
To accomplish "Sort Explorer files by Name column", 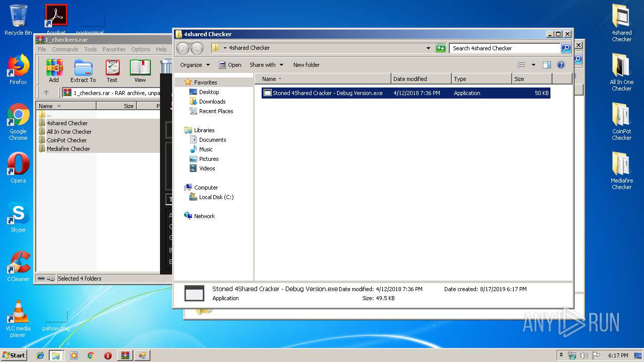I will pos(323,79).
